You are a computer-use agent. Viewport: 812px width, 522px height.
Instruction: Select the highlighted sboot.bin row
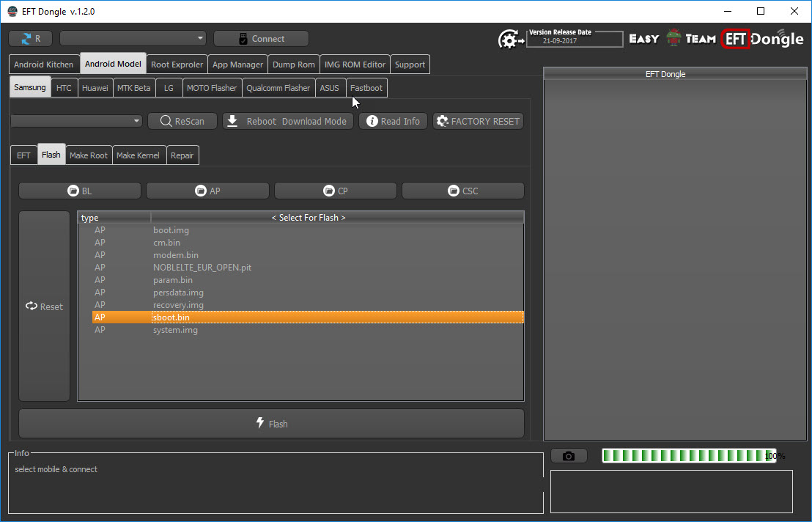308,317
